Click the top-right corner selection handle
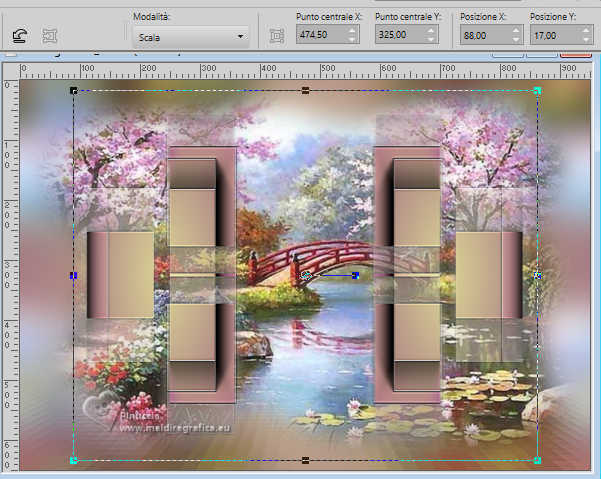The image size is (601, 479). point(537,91)
